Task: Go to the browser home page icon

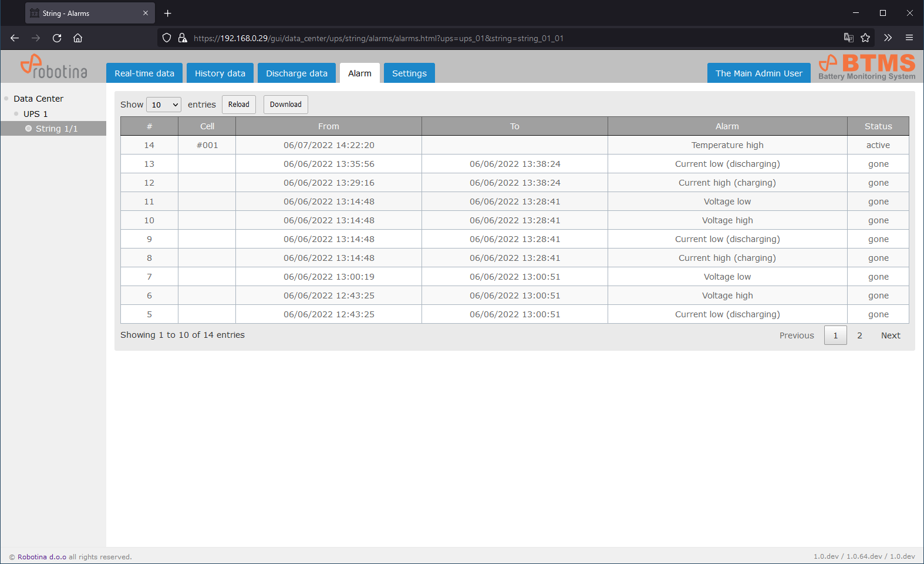Action: coord(77,38)
